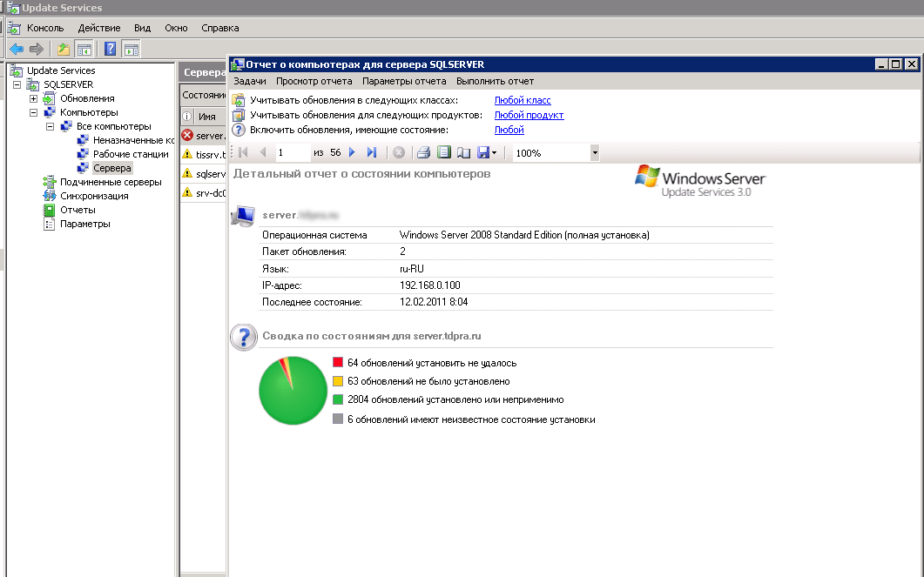This screenshot has height=577, width=924.
Task: Click the up one level folder icon
Action: (x=64, y=49)
